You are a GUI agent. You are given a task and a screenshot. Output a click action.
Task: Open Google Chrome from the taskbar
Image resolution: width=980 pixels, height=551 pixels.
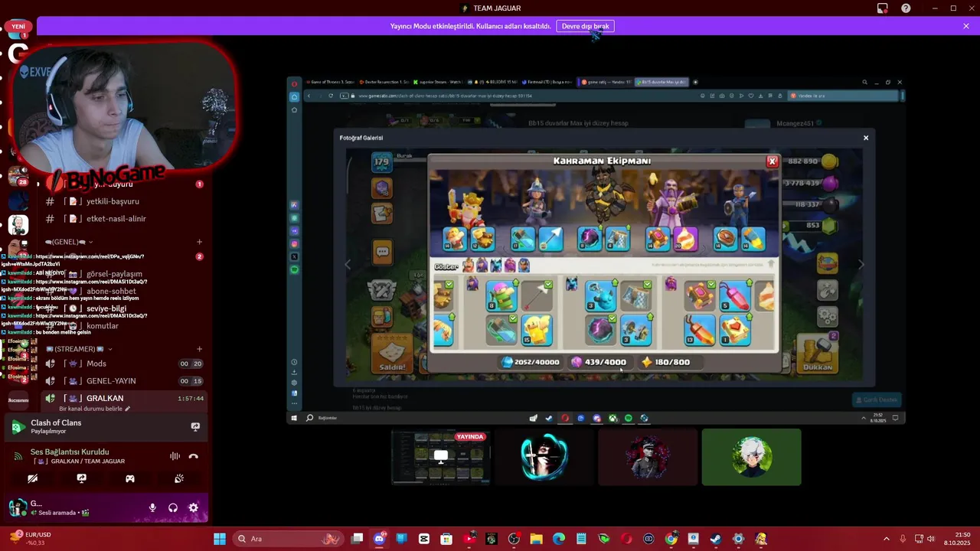(x=671, y=539)
